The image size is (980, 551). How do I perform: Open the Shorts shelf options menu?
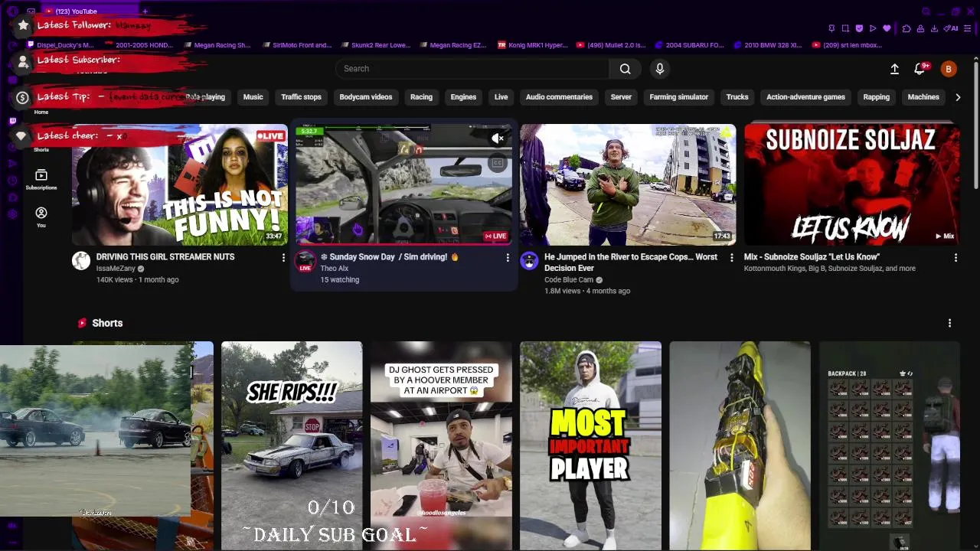949,323
